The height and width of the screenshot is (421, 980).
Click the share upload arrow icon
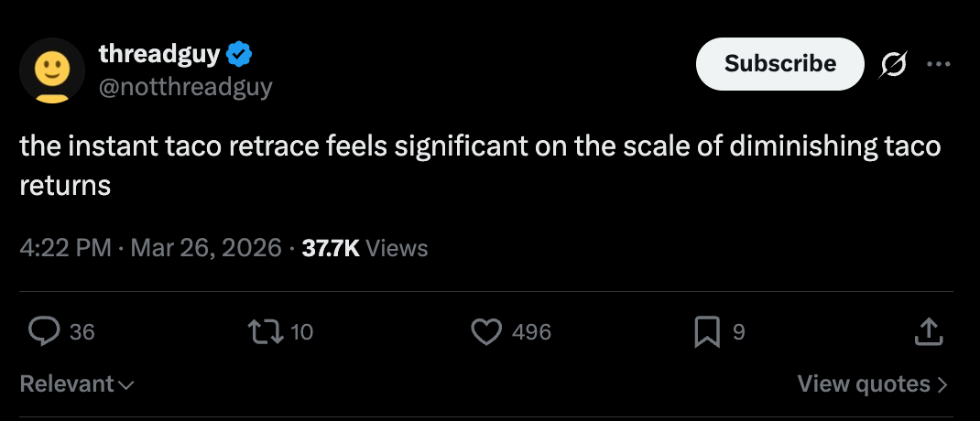[x=928, y=332]
